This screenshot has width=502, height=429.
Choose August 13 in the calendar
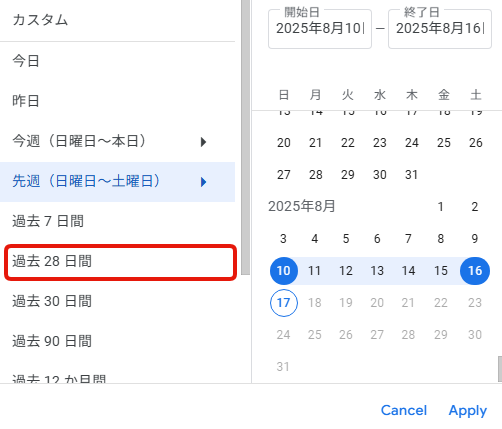click(x=377, y=271)
